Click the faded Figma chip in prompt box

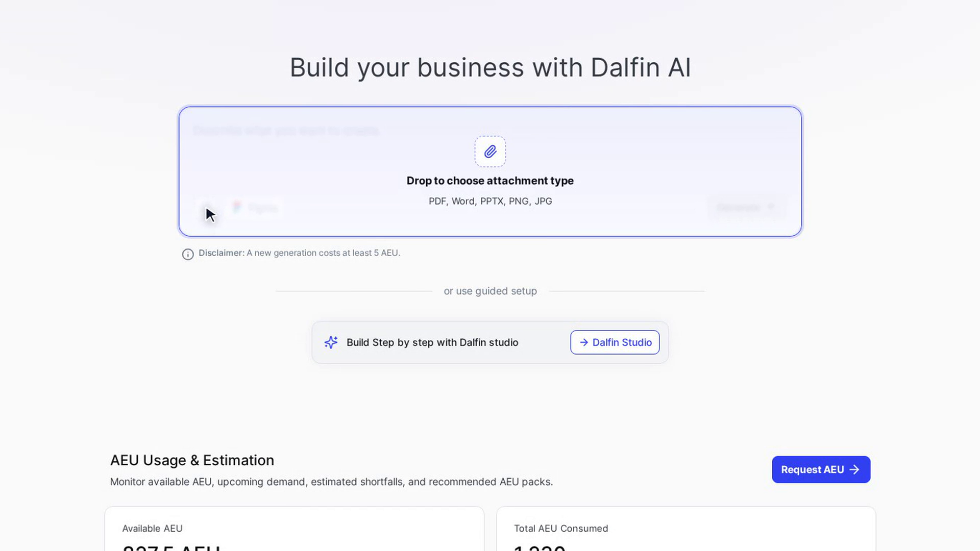(255, 207)
